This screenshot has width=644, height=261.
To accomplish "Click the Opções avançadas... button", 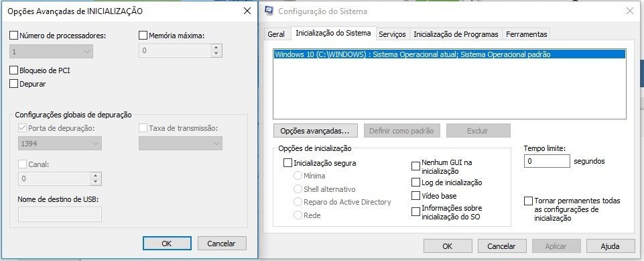I will tap(315, 131).
